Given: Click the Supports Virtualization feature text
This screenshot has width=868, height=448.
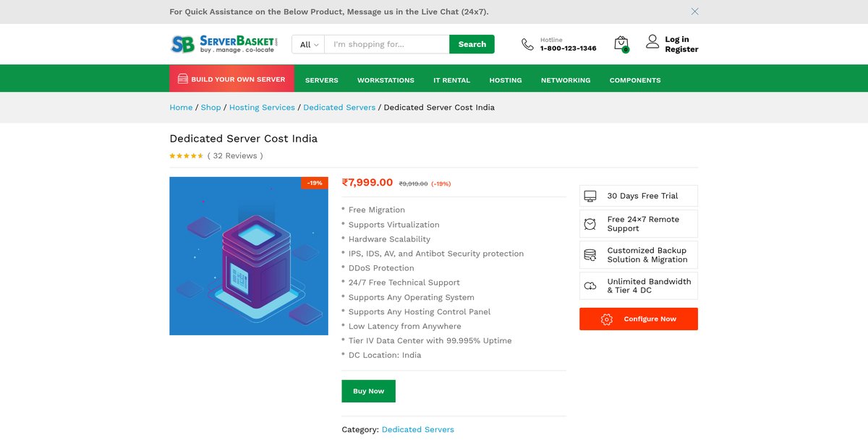Looking at the screenshot, I should coord(394,225).
